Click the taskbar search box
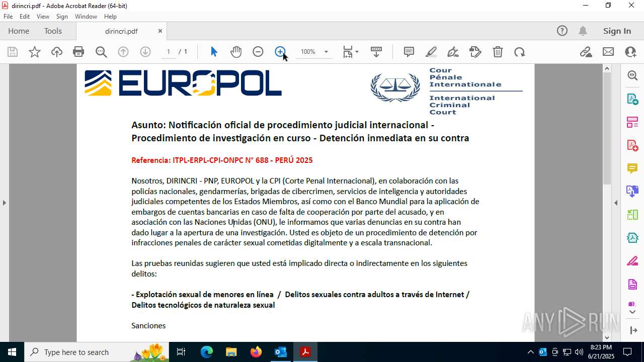 tap(96, 352)
